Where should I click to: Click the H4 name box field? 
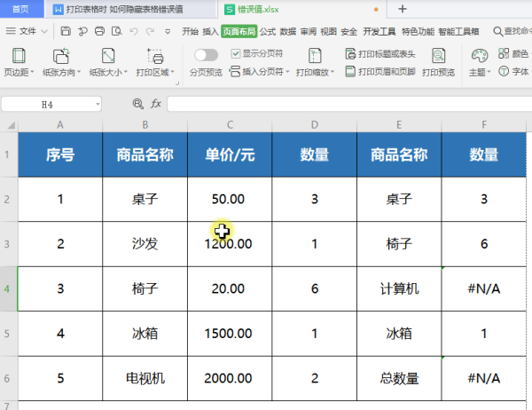tap(47, 104)
